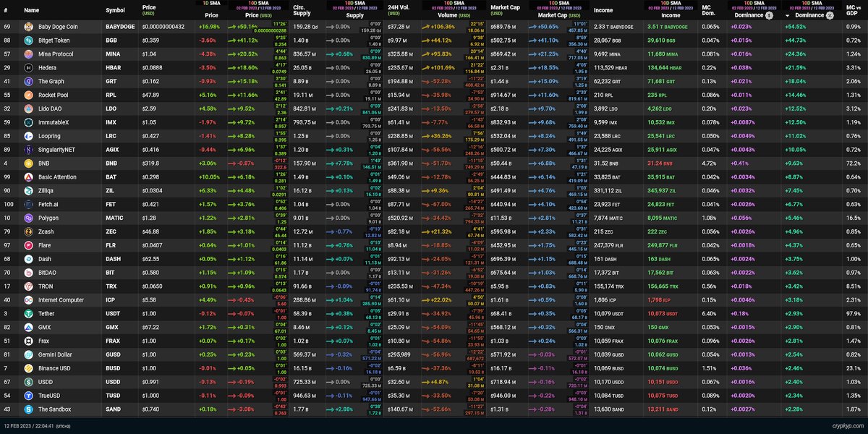Viewport: 868px width, 434px height.
Task: Click the TRON logo icon
Action: (x=28, y=286)
